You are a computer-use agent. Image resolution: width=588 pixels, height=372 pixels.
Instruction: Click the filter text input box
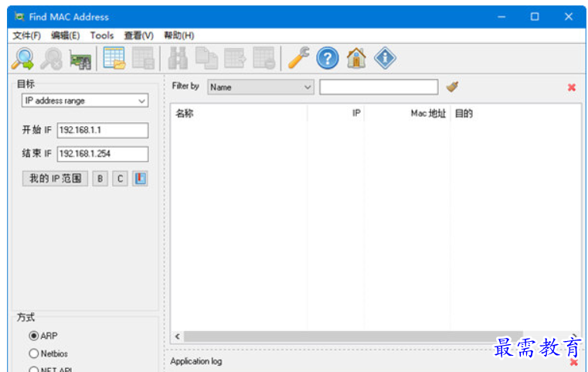click(379, 87)
